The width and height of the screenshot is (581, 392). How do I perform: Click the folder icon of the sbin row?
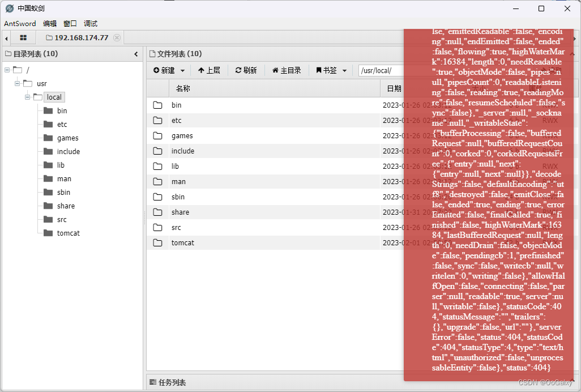(157, 197)
